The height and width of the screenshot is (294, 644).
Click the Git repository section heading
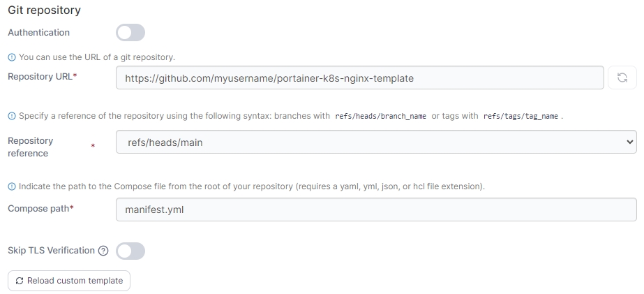point(44,10)
